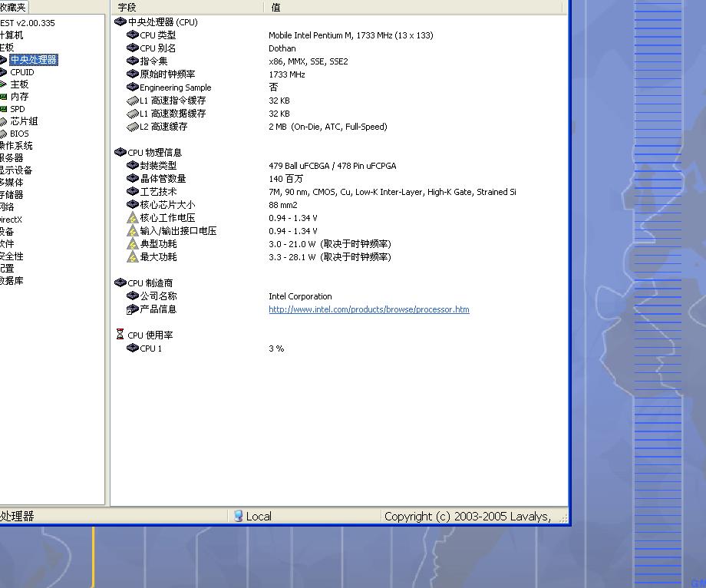Click the CPU 制造商 section icon
The width and height of the screenshot is (706, 588).
click(120, 282)
